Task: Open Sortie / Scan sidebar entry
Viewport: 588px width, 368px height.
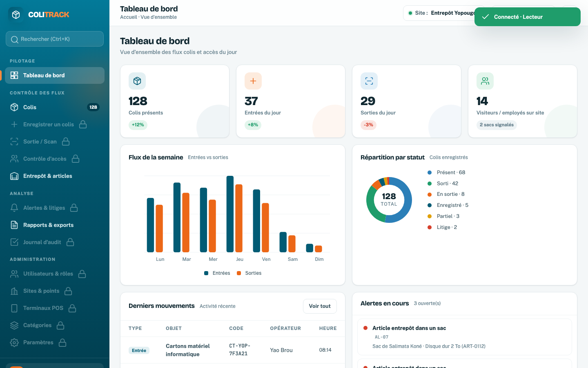Action: coord(55,141)
